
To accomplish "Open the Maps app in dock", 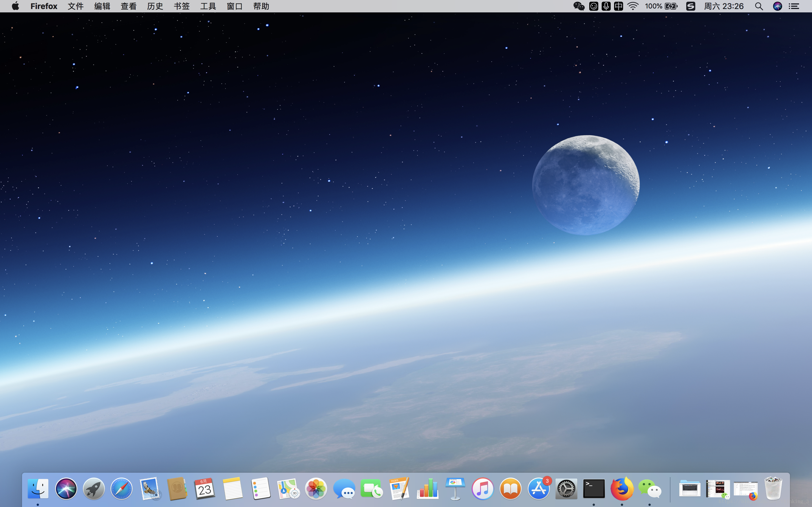I will pyautogui.click(x=288, y=489).
